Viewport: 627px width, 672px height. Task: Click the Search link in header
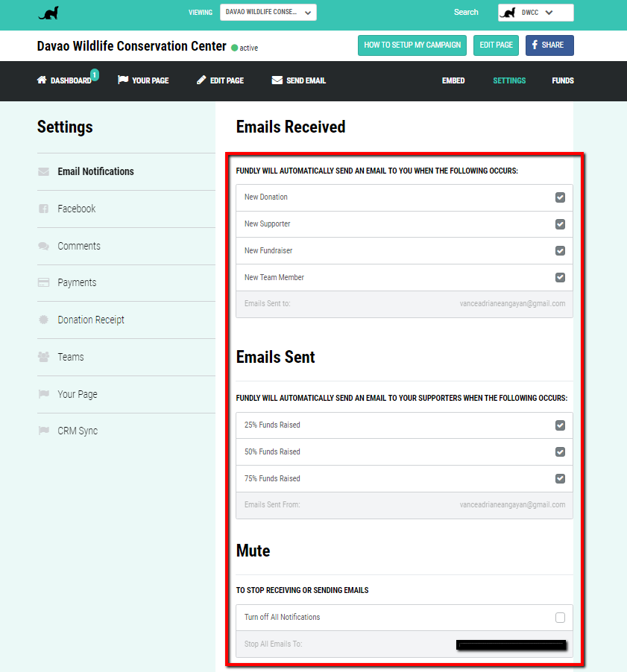click(466, 13)
